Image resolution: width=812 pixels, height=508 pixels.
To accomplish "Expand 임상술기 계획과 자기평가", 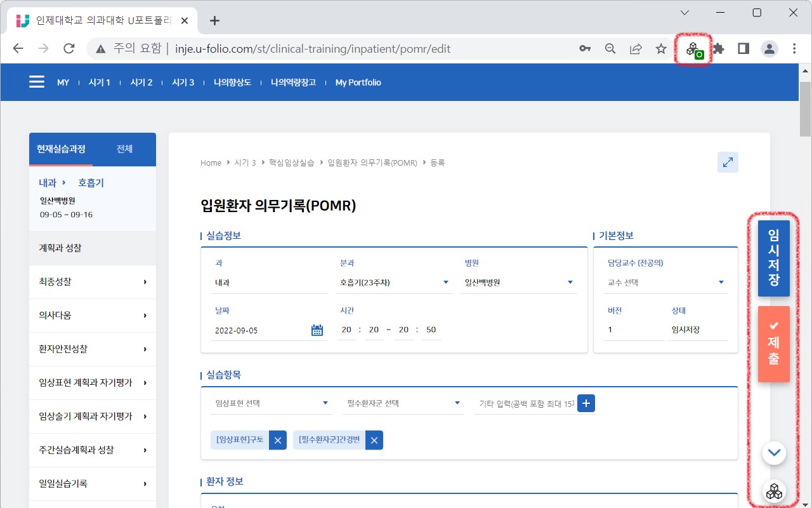I will tap(93, 417).
